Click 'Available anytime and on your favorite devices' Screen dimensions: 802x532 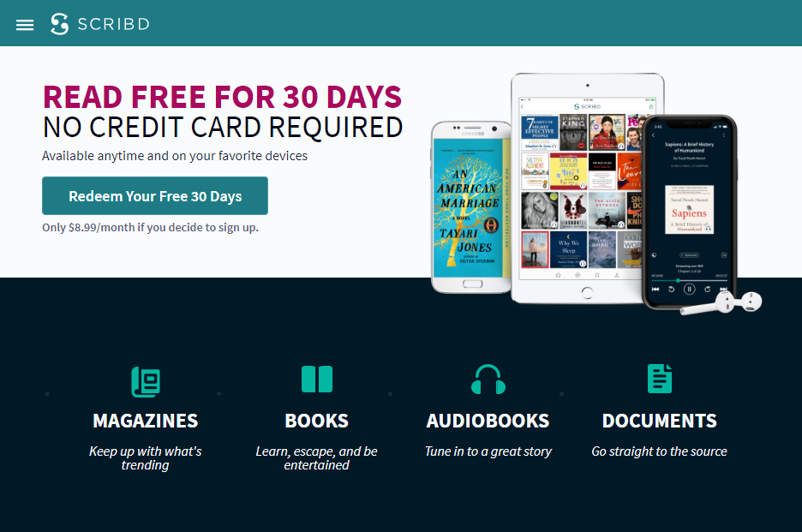[175, 156]
